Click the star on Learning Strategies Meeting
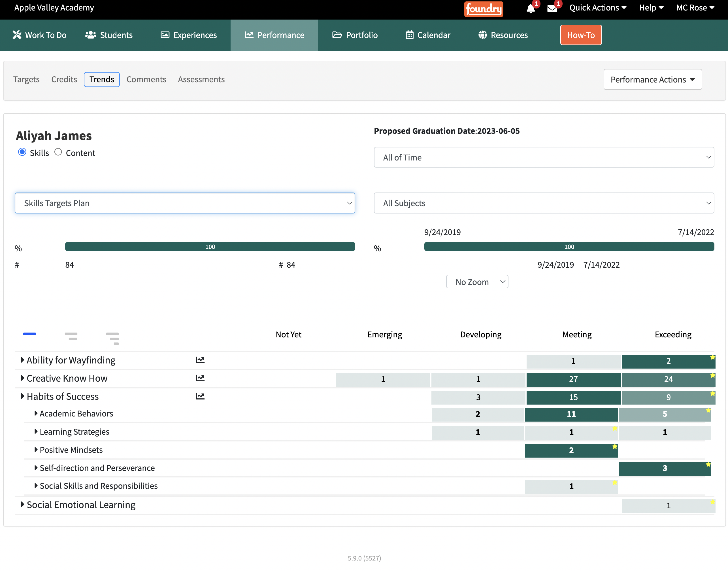This screenshot has height=571, width=728. 614,428
